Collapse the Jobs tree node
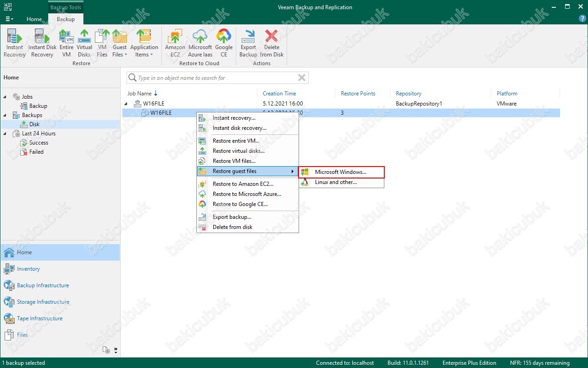Screen dimensions: 588x368 pyautogui.click(x=5, y=97)
